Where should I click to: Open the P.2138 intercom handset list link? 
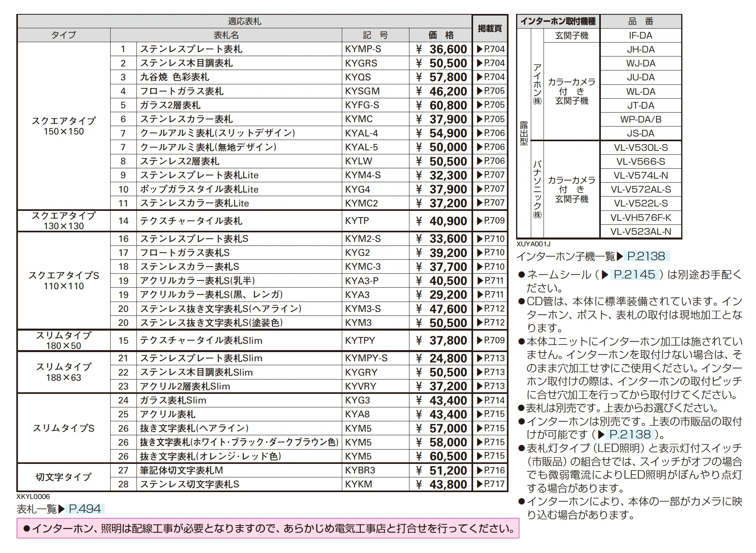(x=646, y=256)
